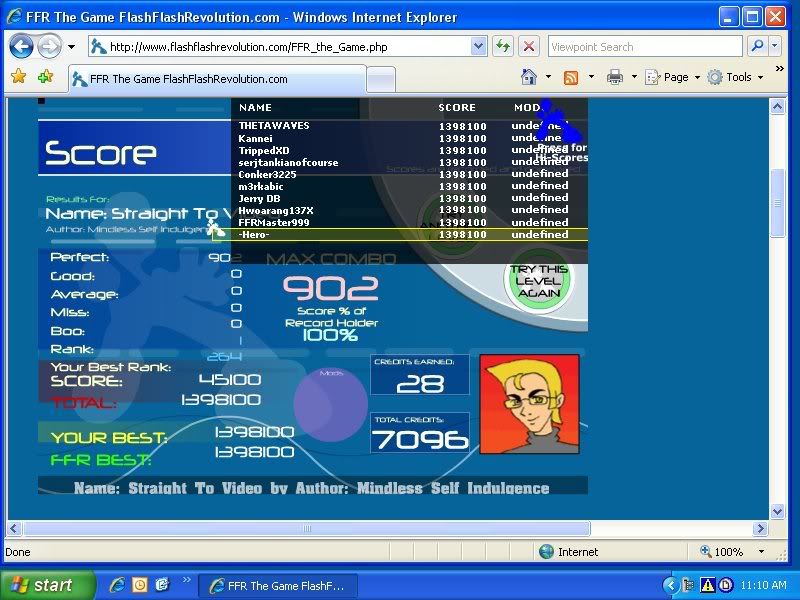Click the Viewpoint Search input field
The height and width of the screenshot is (600, 800).
coord(643,46)
